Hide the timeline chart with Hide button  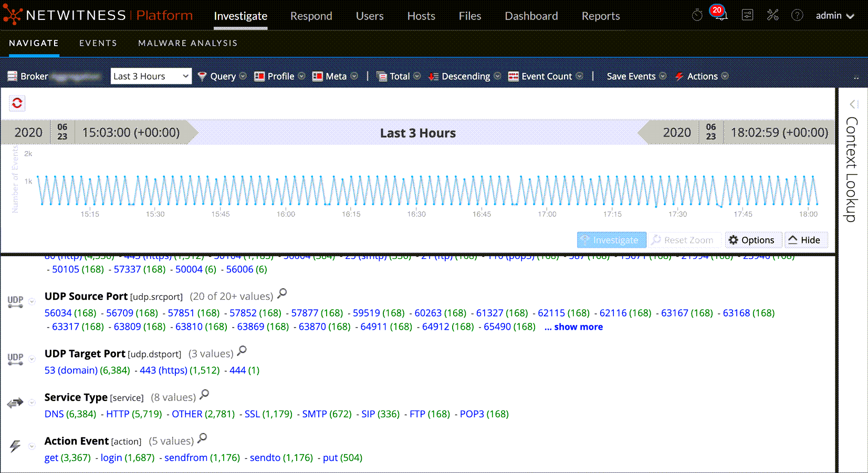tap(806, 240)
